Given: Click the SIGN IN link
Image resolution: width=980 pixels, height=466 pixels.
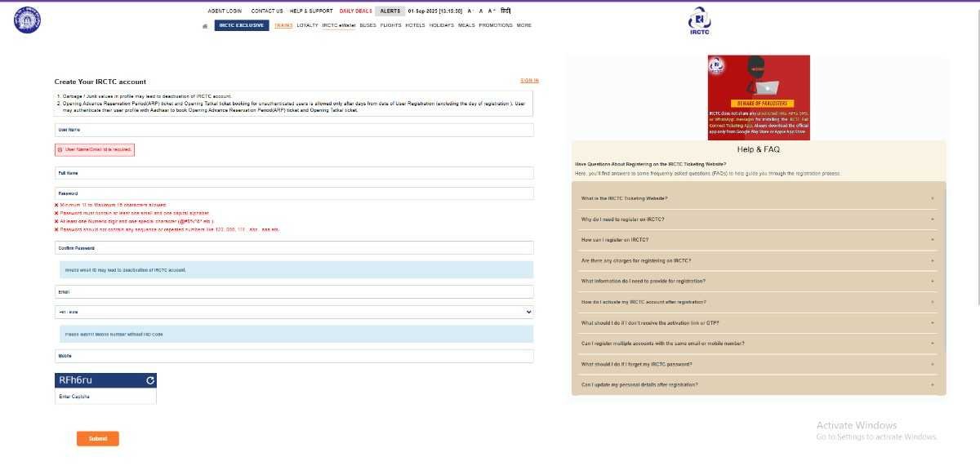Looking at the screenshot, I should tap(529, 81).
